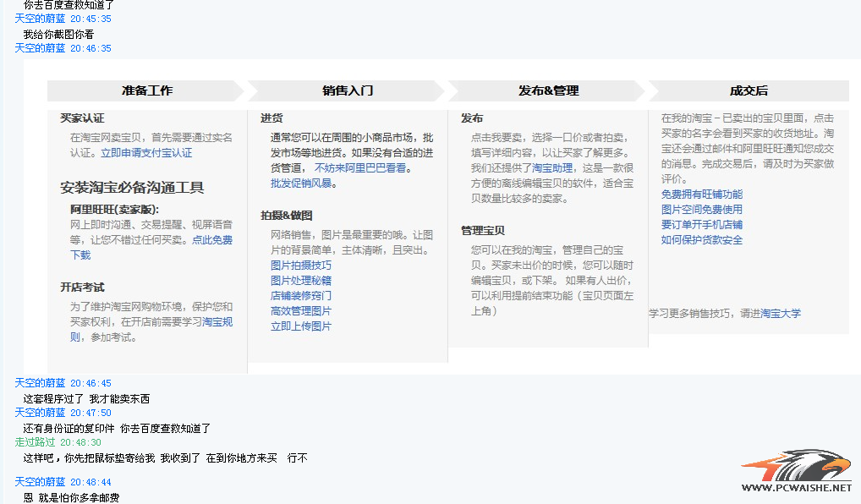
Task: Open the 免费拥有旺铺功能 link
Action: click(x=702, y=194)
